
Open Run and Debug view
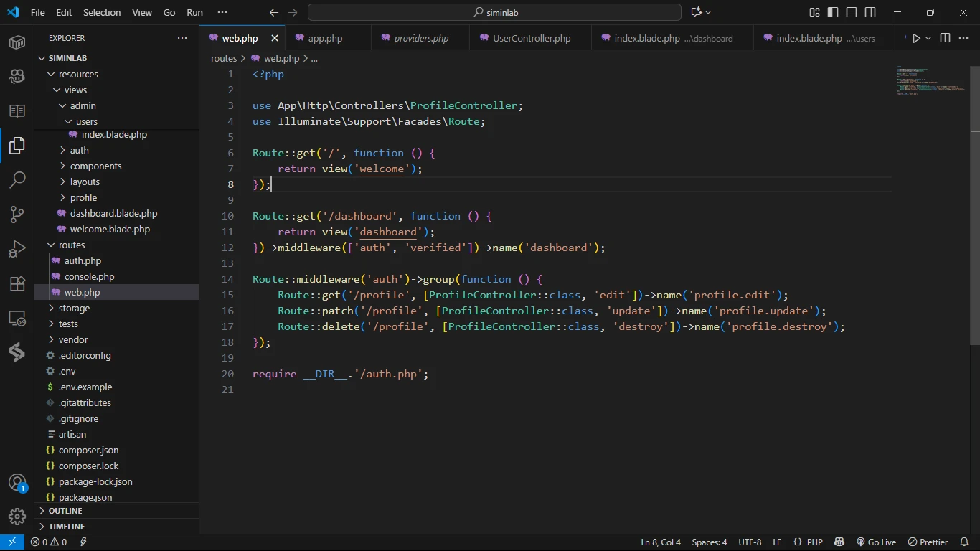[x=17, y=248]
